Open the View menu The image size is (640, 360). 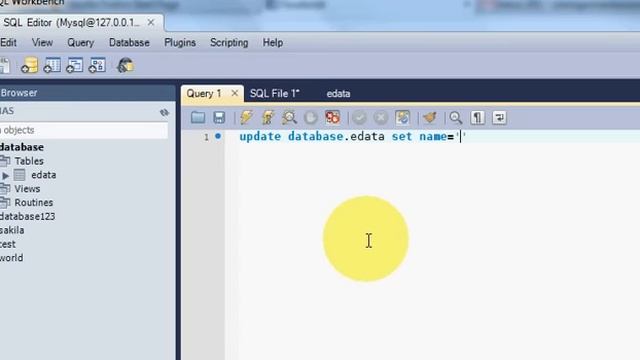click(42, 42)
